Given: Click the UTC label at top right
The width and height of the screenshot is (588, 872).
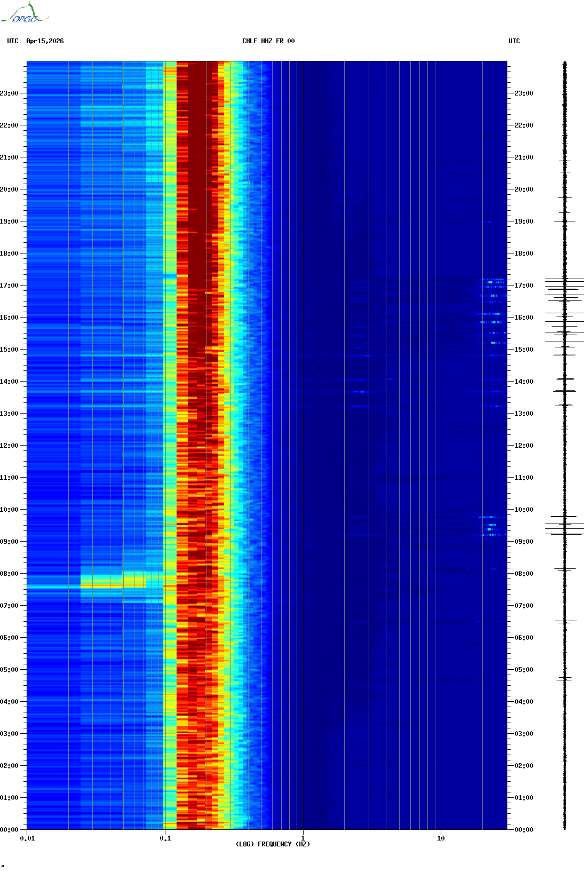Looking at the screenshot, I should pyautogui.click(x=514, y=41).
